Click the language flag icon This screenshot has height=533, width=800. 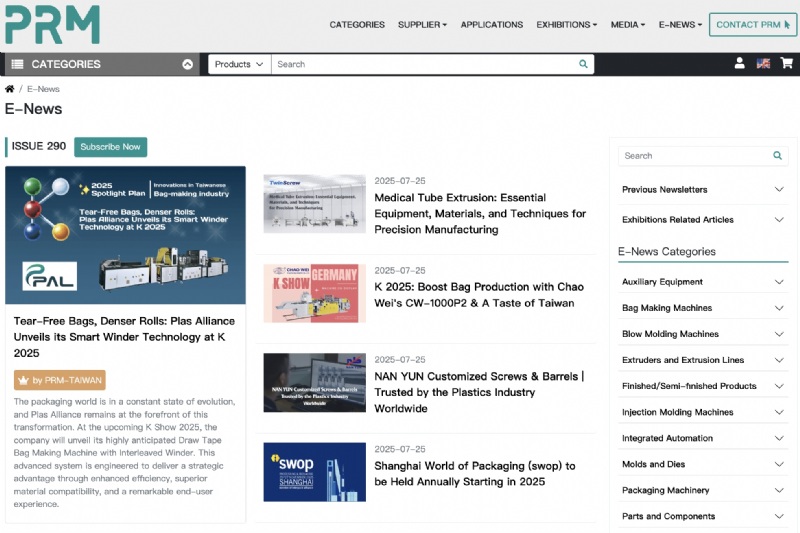coord(763,63)
